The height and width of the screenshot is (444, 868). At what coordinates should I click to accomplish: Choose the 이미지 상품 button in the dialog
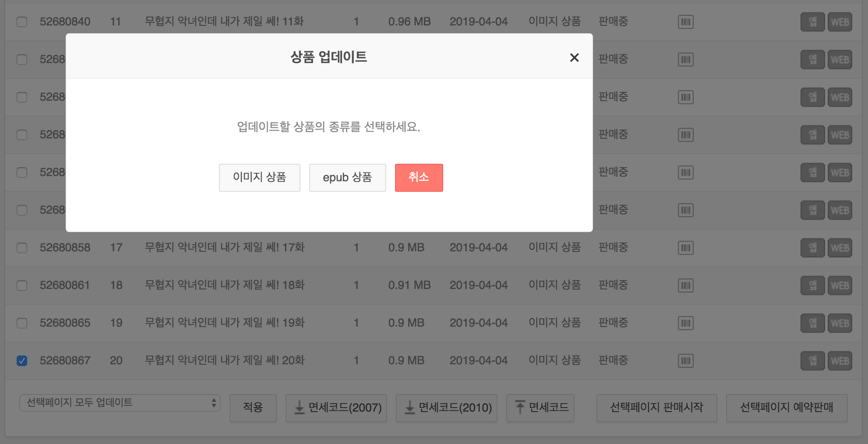click(259, 177)
